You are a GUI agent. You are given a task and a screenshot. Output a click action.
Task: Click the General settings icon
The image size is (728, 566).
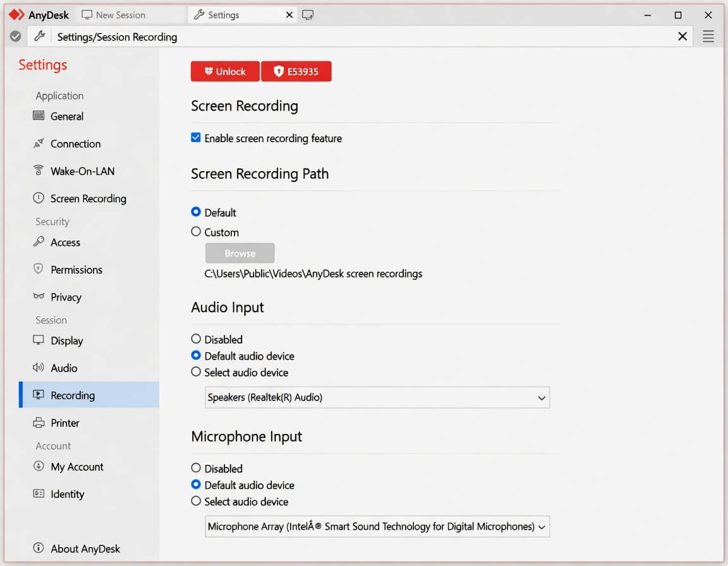pyautogui.click(x=39, y=116)
